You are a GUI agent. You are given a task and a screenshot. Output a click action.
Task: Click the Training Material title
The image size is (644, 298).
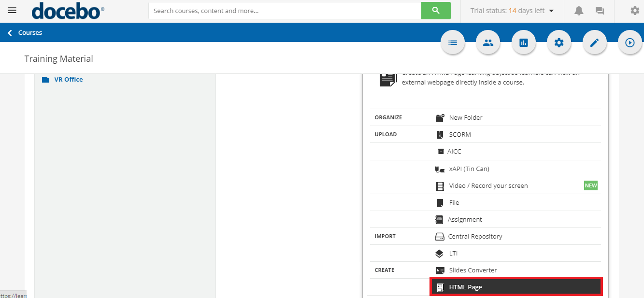58,59
